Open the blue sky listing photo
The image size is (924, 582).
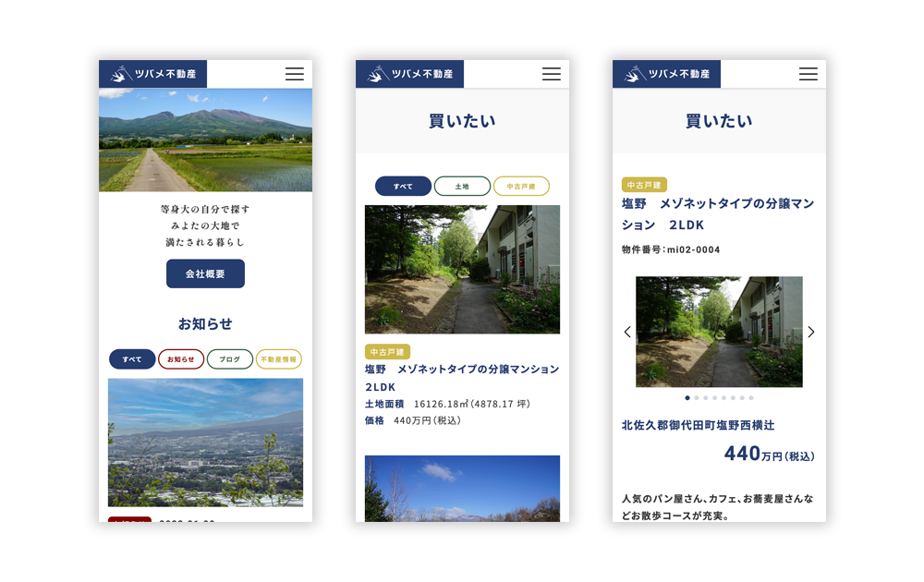[x=463, y=489]
